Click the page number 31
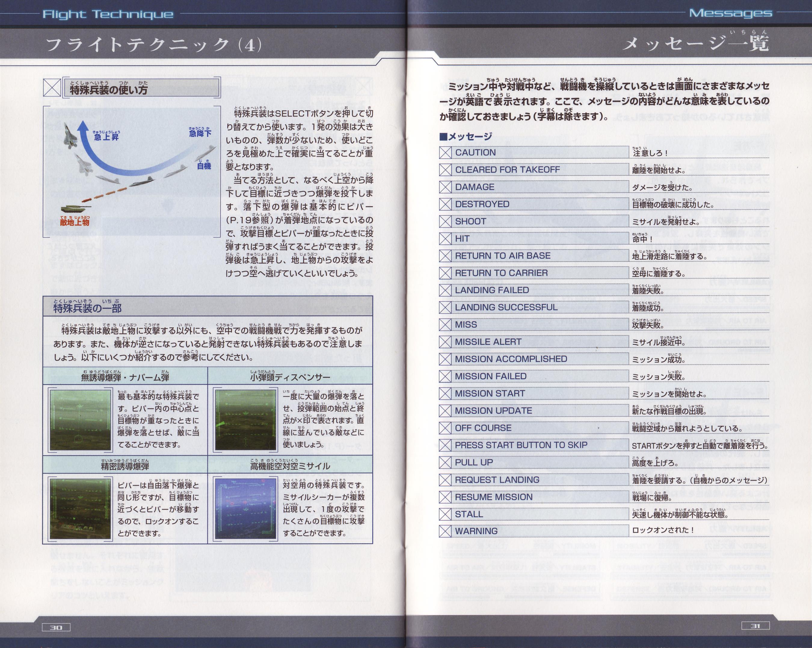The image size is (812, 648). tap(755, 626)
